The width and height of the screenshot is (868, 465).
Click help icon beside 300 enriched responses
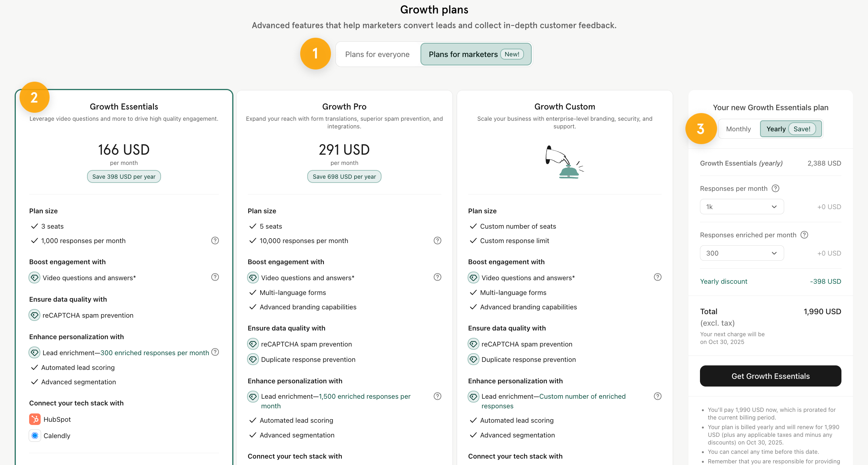click(215, 352)
